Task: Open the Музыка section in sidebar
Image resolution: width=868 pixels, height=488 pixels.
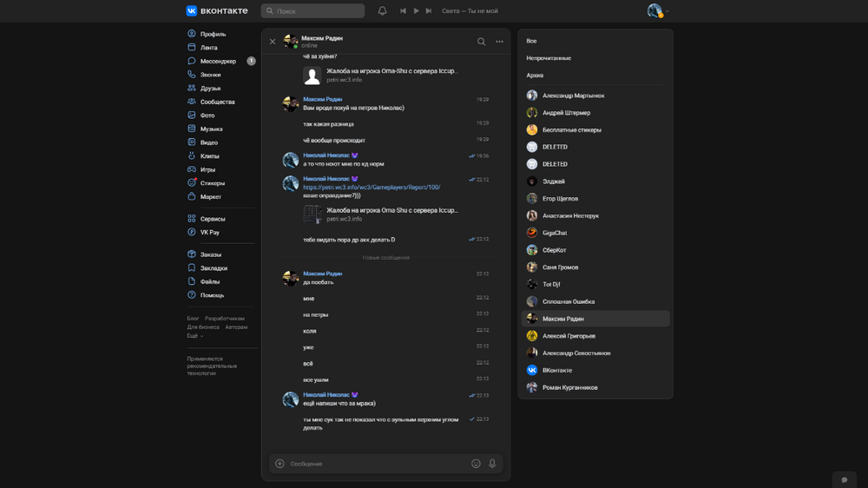Action: point(211,129)
